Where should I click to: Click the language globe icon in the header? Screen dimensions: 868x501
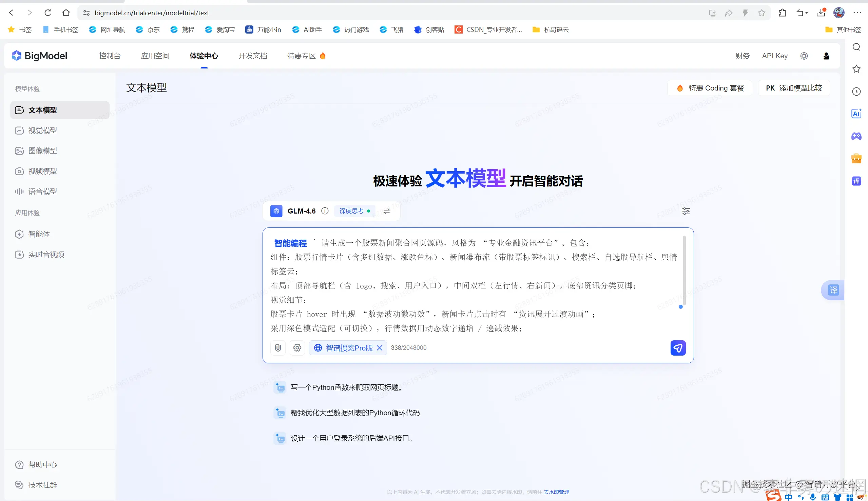pyautogui.click(x=804, y=56)
